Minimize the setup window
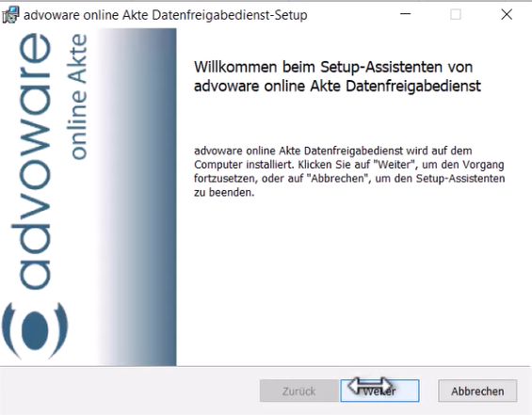The image size is (532, 415). click(x=405, y=14)
